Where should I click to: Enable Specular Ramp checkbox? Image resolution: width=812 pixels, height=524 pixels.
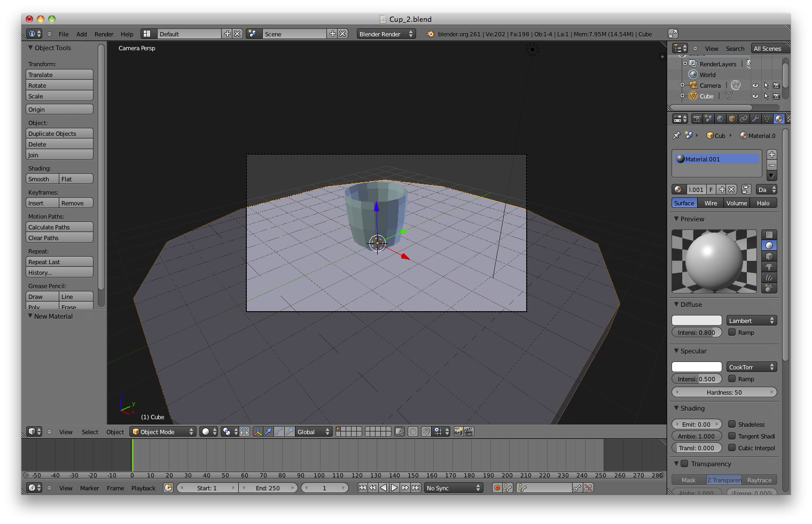click(732, 379)
